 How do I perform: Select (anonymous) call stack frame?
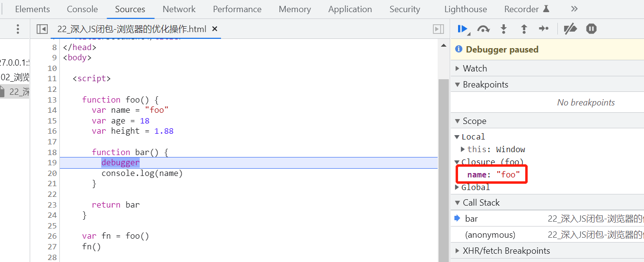[x=490, y=235]
